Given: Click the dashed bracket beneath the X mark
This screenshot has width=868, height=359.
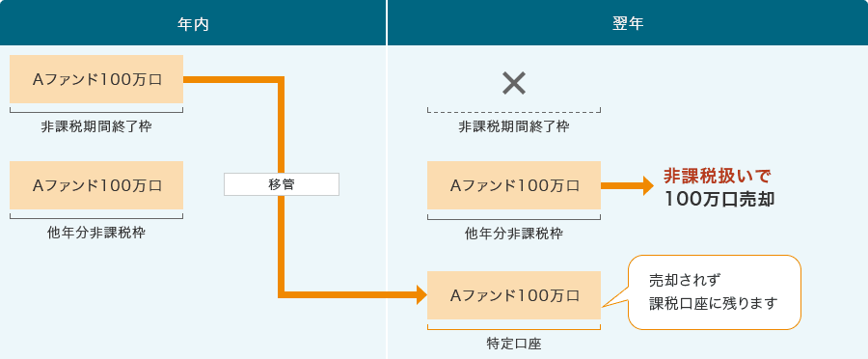Looking at the screenshot, I should 514,110.
